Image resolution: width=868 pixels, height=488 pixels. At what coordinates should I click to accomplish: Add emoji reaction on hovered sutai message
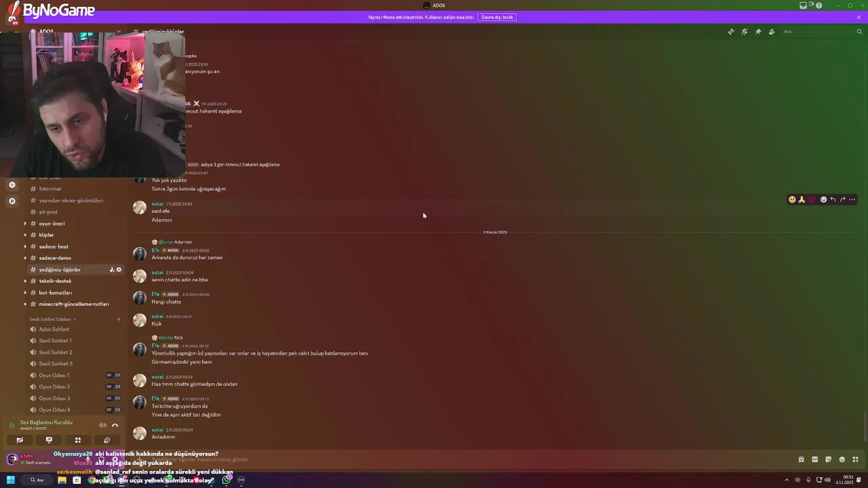click(823, 199)
